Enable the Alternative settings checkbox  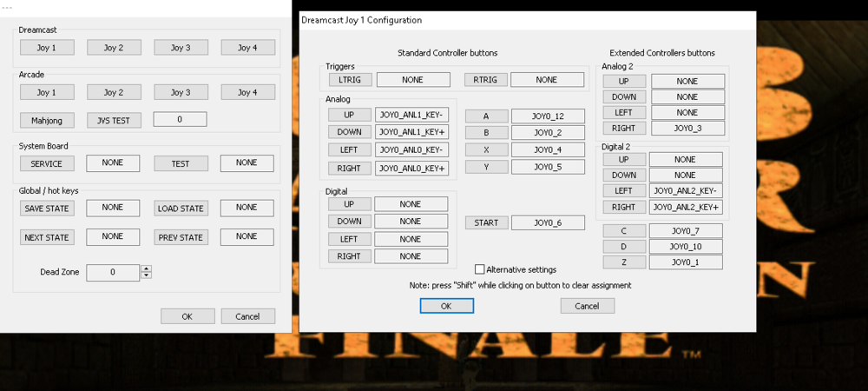[480, 269]
